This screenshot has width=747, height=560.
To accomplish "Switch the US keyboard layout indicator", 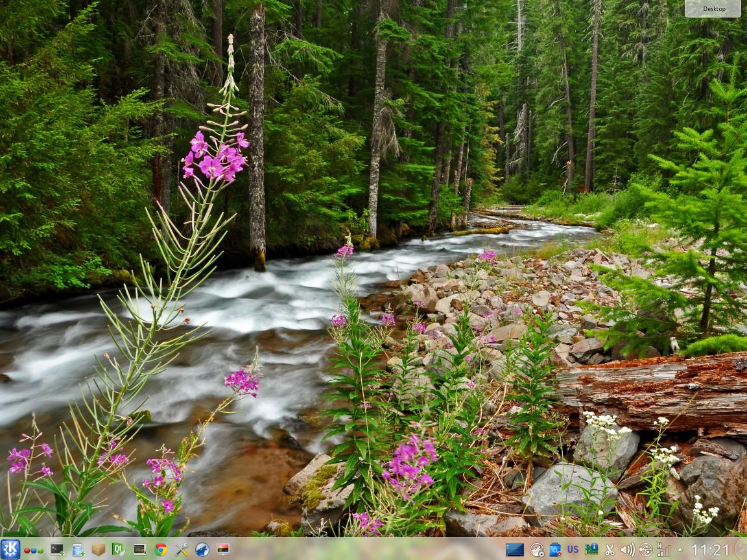I will tap(573, 550).
